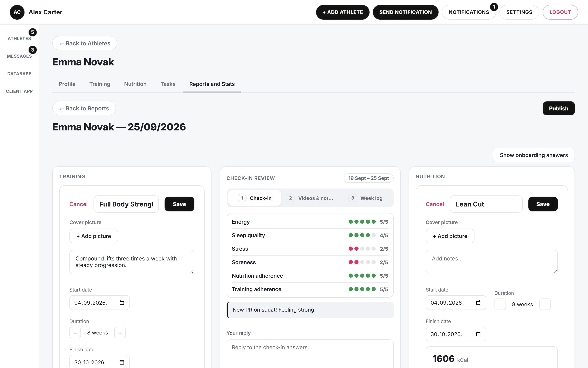Screen dimensions: 588x368
Task: Click the Add Athlete button
Action: (343, 12)
